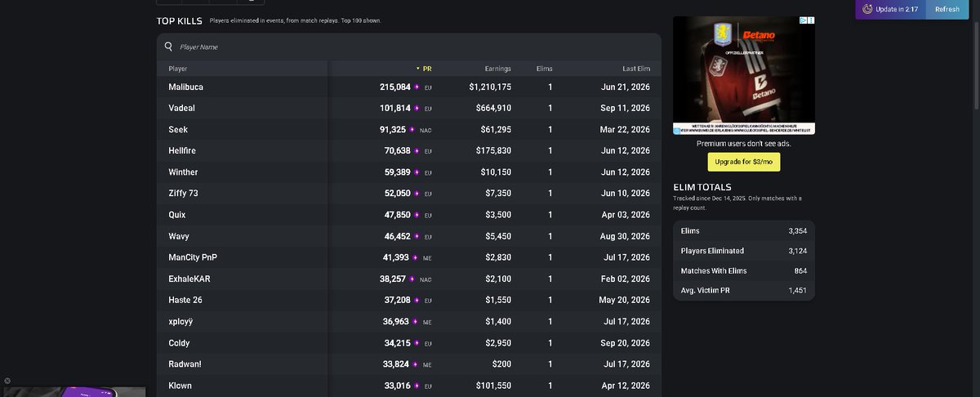980x397 pixels.
Task: Close the bottom-left floating ad with X icon
Action: tap(7, 381)
